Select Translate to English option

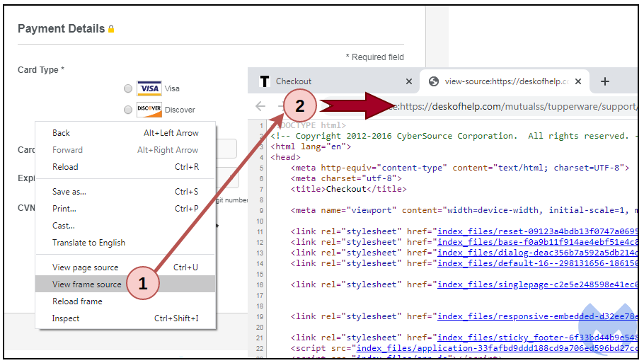[x=88, y=243]
